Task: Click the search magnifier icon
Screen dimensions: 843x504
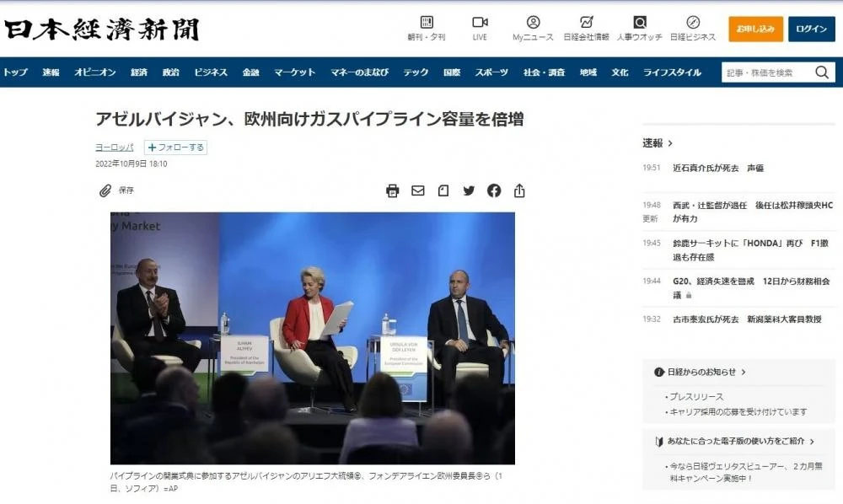Action: coord(822,72)
